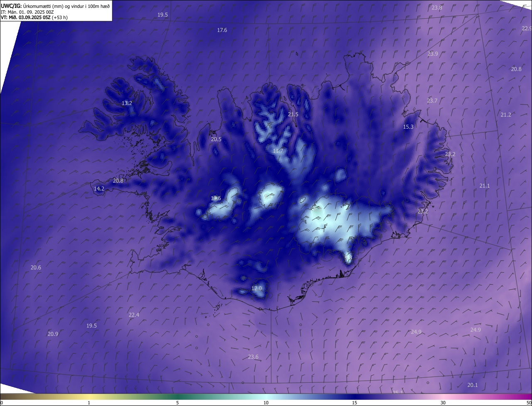Select the valid time 'VT: Mið. 03.09.2025 05Z'

pos(26,17)
